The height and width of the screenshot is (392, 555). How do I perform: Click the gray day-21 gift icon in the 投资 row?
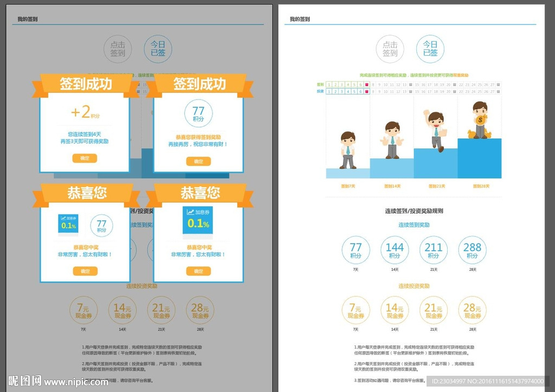point(455,92)
